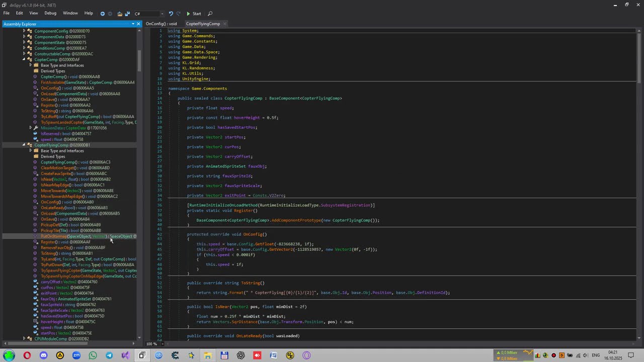Open File Explorer from the taskbar

point(208,355)
